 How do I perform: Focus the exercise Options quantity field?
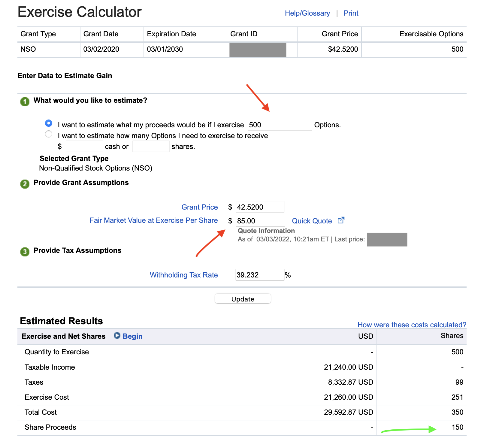point(280,125)
